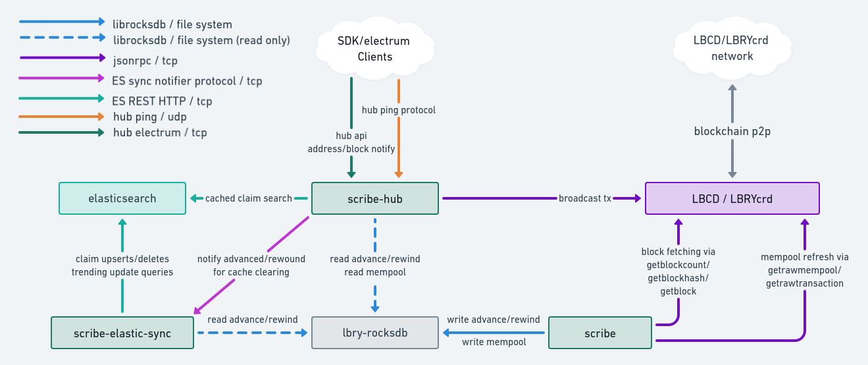Select the lbry-rocksdb node box
The image size is (868, 365).
tap(374, 333)
